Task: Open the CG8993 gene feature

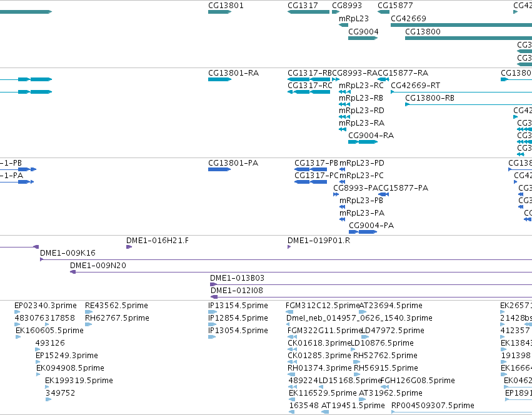Action: point(336,12)
